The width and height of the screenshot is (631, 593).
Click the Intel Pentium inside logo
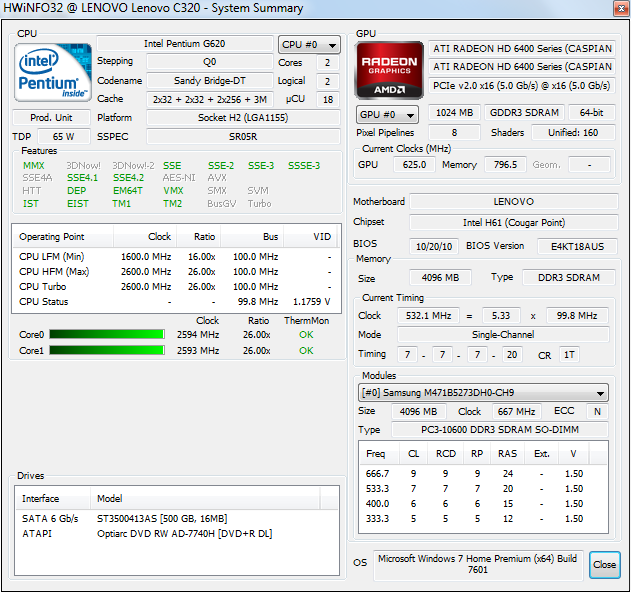pyautogui.click(x=51, y=72)
